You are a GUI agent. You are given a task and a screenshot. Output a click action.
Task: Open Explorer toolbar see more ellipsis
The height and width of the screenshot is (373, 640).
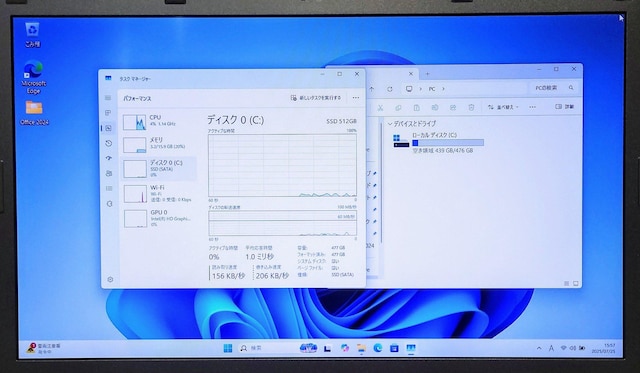pyautogui.click(x=532, y=107)
